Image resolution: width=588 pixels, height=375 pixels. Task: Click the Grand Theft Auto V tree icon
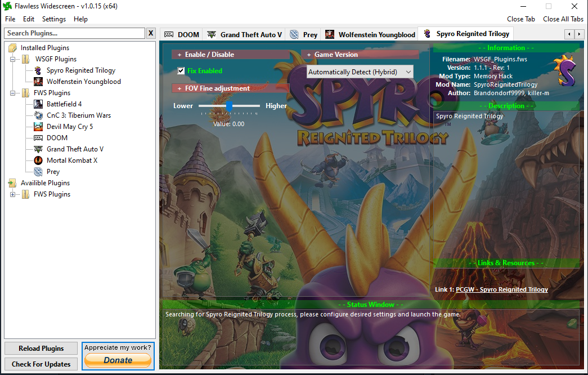[38, 149]
